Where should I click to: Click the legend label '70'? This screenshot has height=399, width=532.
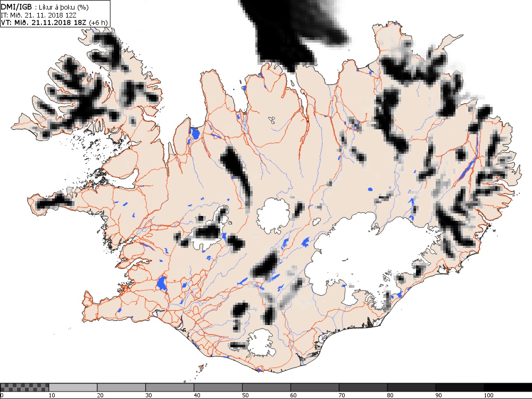pyautogui.click(x=342, y=395)
